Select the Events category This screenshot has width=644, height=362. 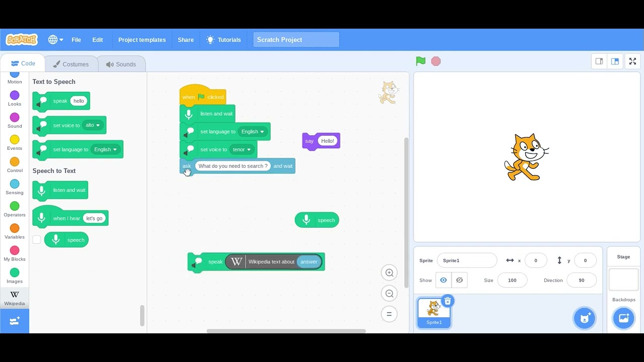(x=15, y=143)
